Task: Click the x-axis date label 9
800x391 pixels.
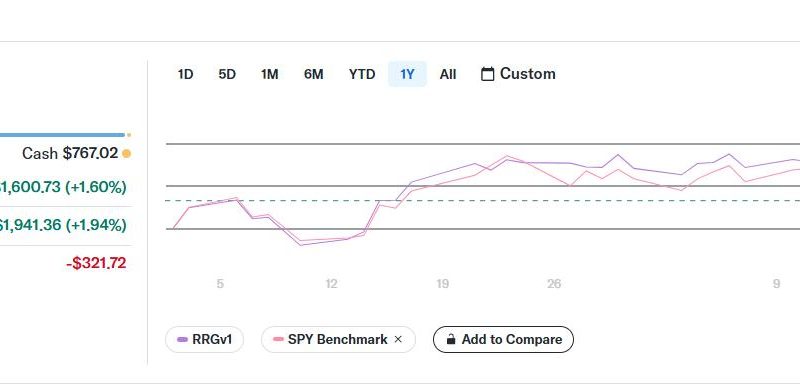Action: tap(776, 284)
